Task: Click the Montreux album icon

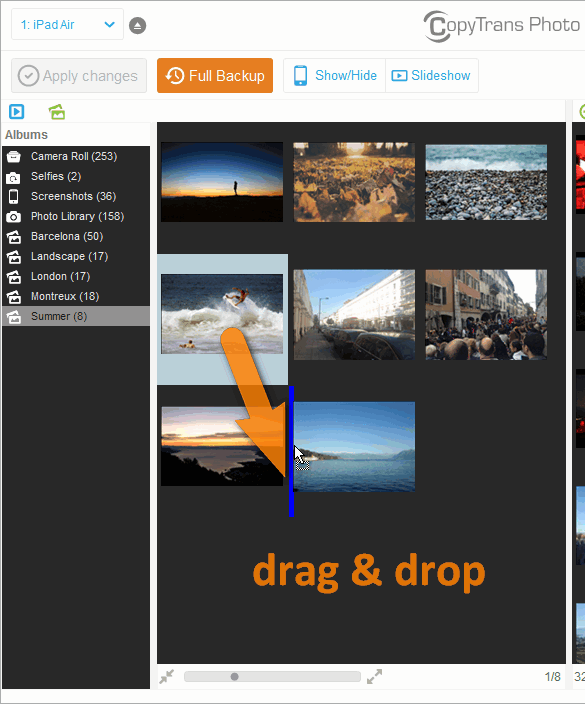Action: (13, 297)
